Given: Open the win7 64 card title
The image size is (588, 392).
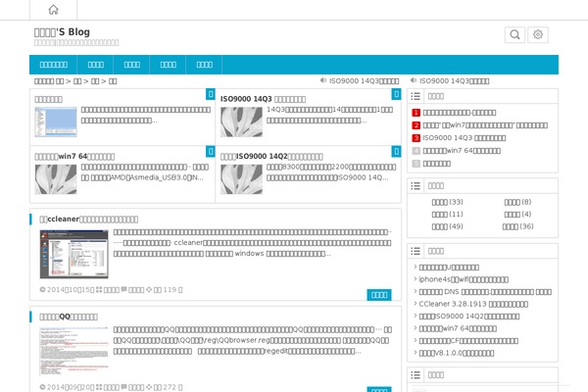Looking at the screenshot, I should pos(74,157).
